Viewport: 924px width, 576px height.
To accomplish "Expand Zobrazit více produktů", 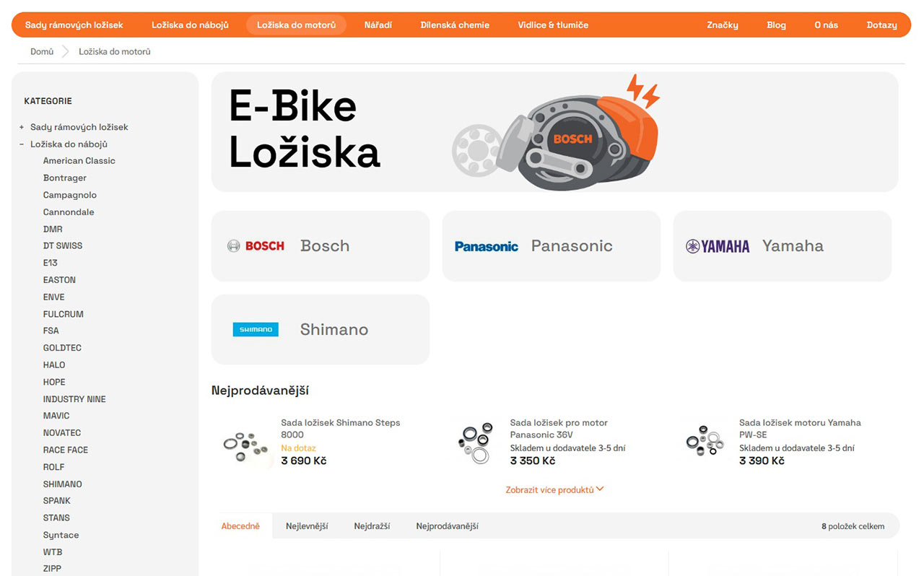I will [554, 490].
